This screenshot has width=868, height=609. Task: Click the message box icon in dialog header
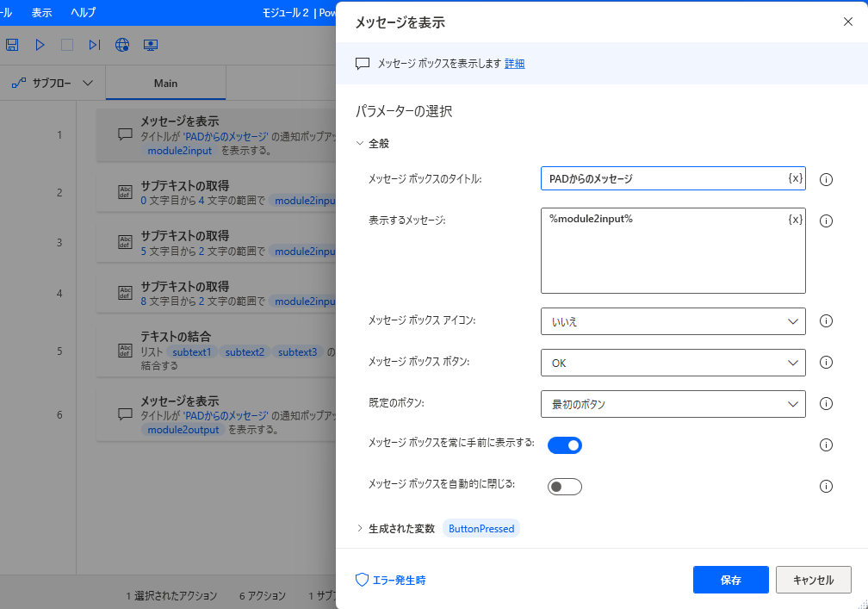363,64
